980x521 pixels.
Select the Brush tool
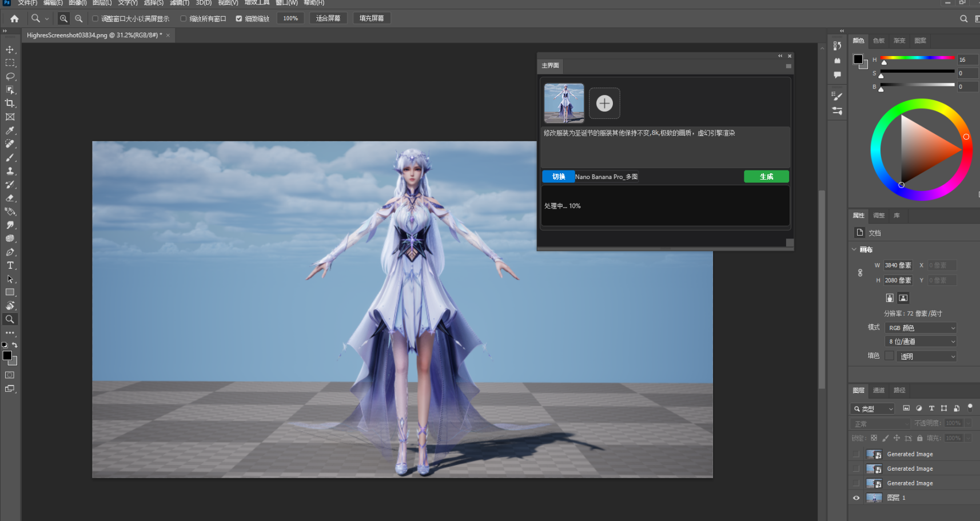(10, 157)
